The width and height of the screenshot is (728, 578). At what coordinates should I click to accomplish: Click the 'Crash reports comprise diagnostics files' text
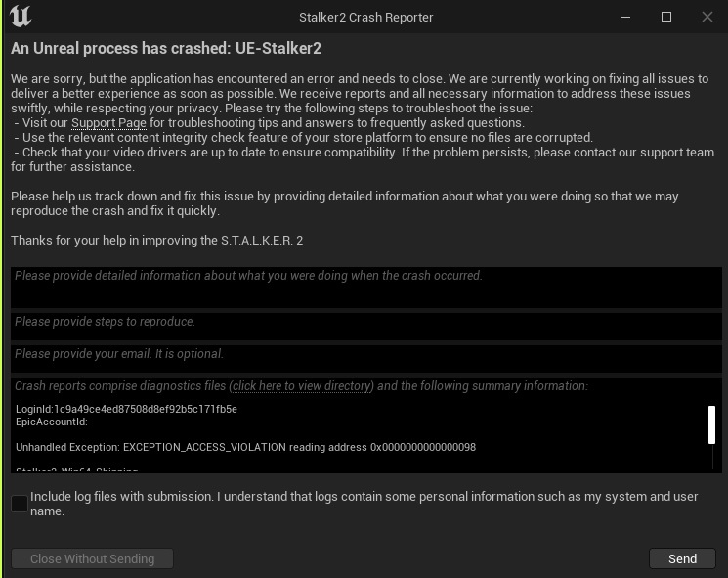pyautogui.click(x=120, y=386)
